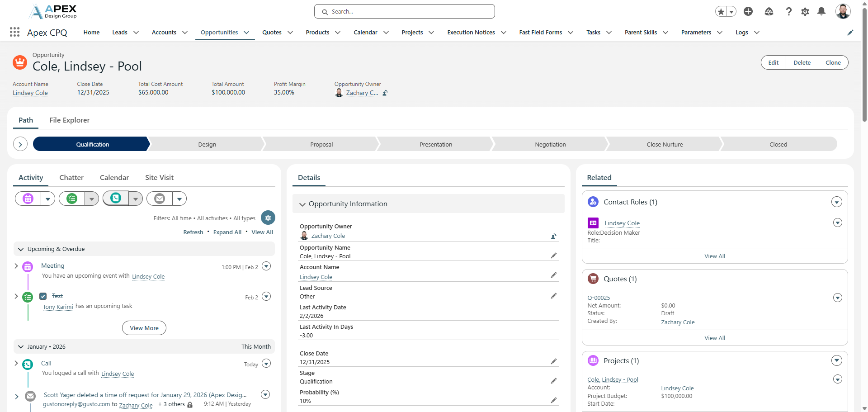
Task: Click the Email activity icon
Action: click(160, 199)
